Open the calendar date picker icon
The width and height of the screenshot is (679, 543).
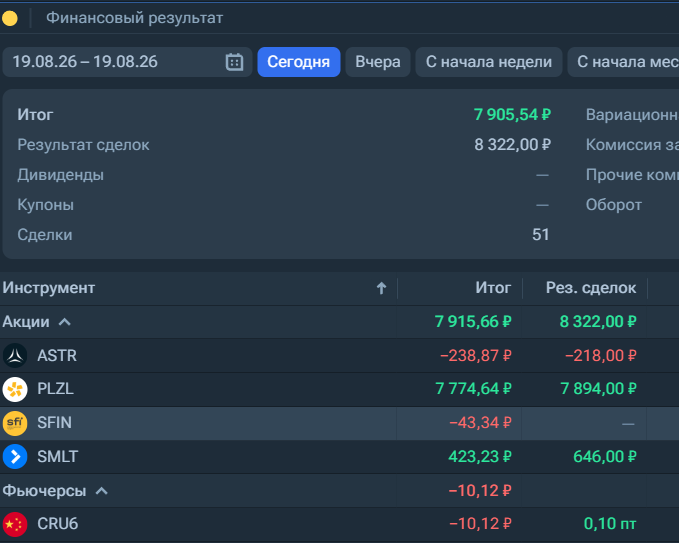click(234, 62)
